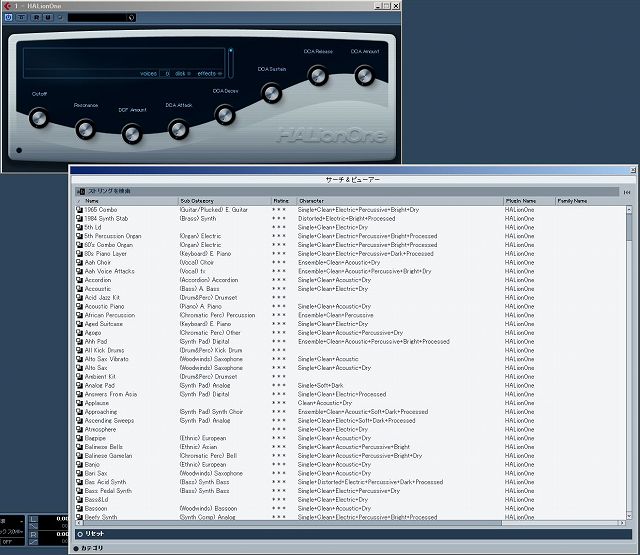Toggle Read automation R button in HALionOne

[36, 18]
